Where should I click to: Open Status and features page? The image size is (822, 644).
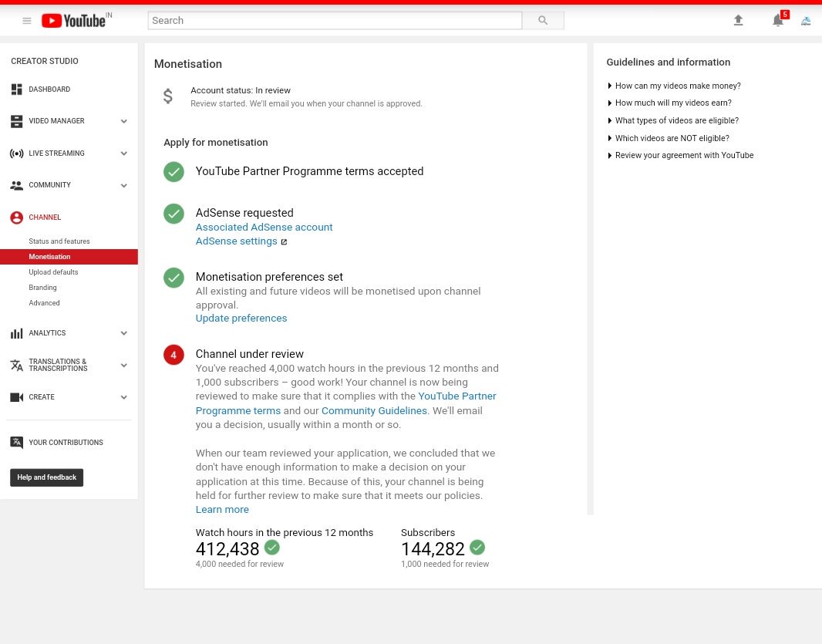click(x=59, y=241)
